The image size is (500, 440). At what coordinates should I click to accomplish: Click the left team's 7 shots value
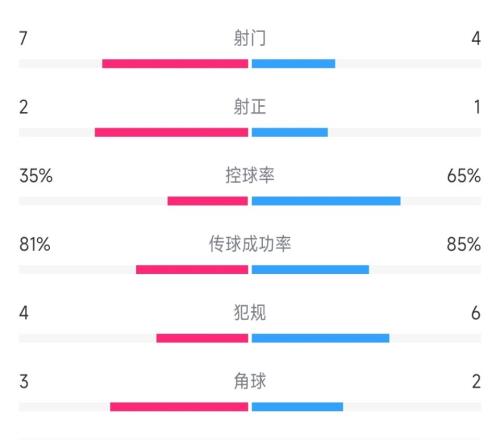[23, 38]
